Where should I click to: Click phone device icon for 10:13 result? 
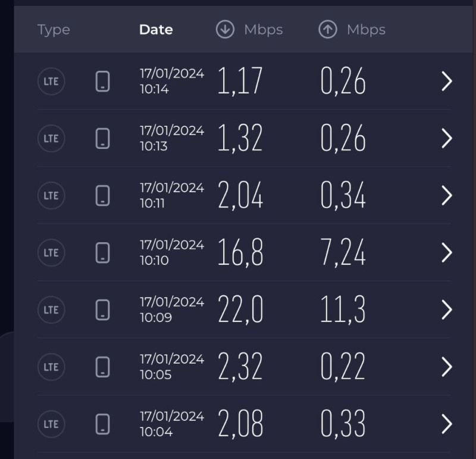[x=103, y=139]
